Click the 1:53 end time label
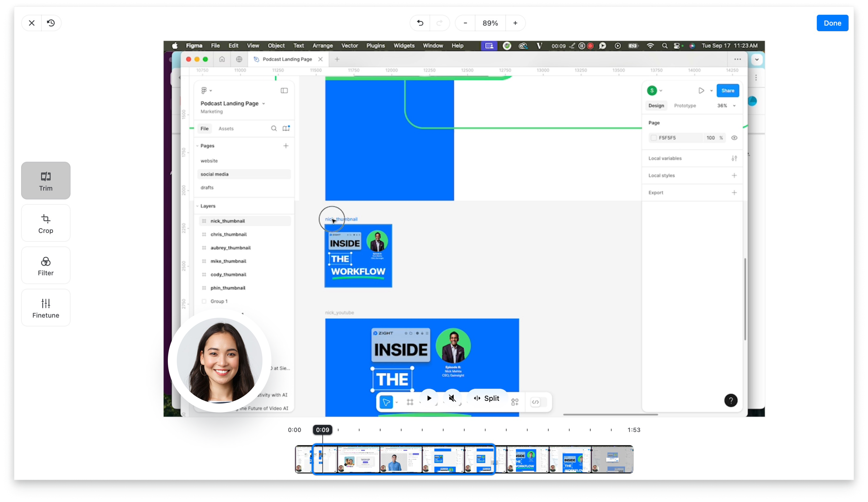Image resolution: width=868 pixels, height=502 pixels. 633,430
